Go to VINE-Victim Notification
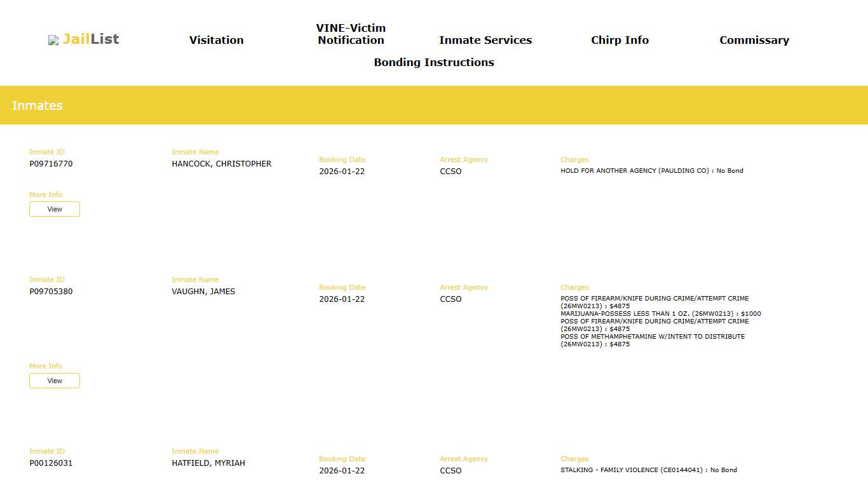The width and height of the screenshot is (868, 488). click(351, 34)
